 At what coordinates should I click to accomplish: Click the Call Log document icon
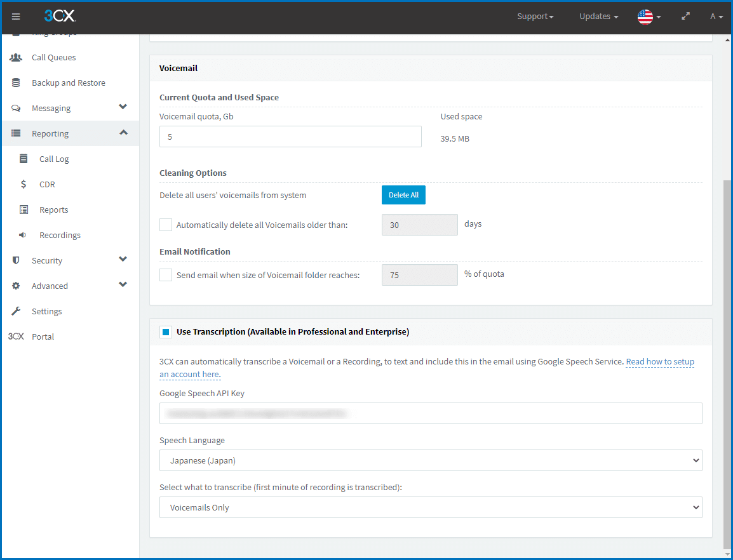[24, 159]
